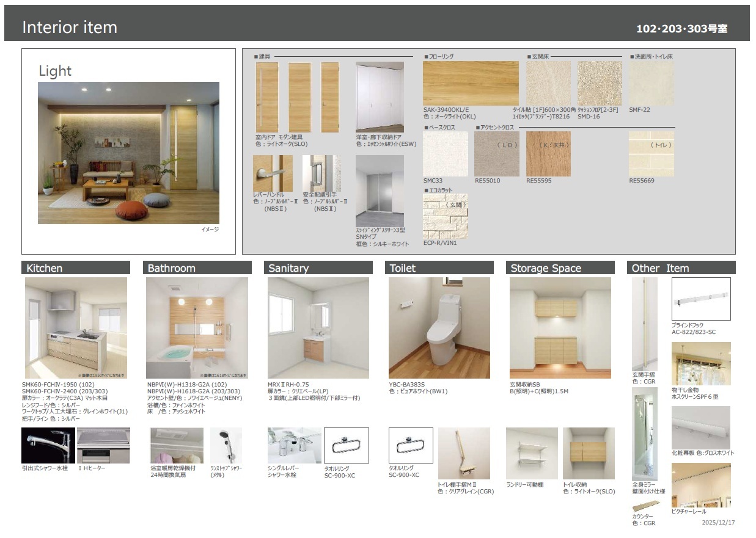Screen dimensions: 756x538
Task: Click the pull-out shower faucet photo
Action: [x=48, y=445]
